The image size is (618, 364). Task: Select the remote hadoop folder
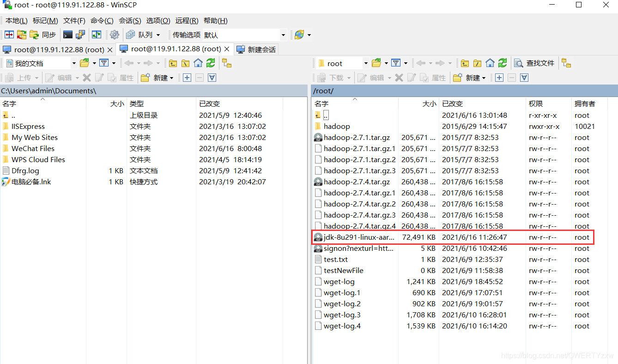337,127
